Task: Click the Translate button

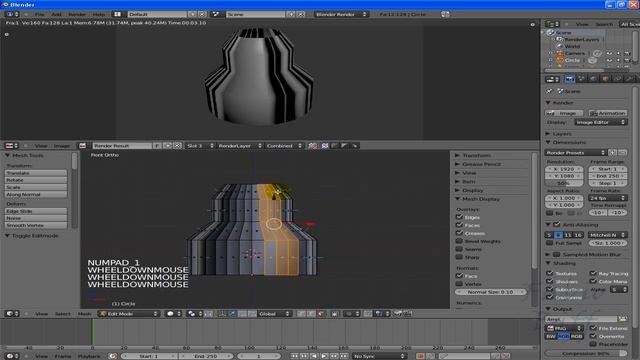Action: tap(36, 173)
